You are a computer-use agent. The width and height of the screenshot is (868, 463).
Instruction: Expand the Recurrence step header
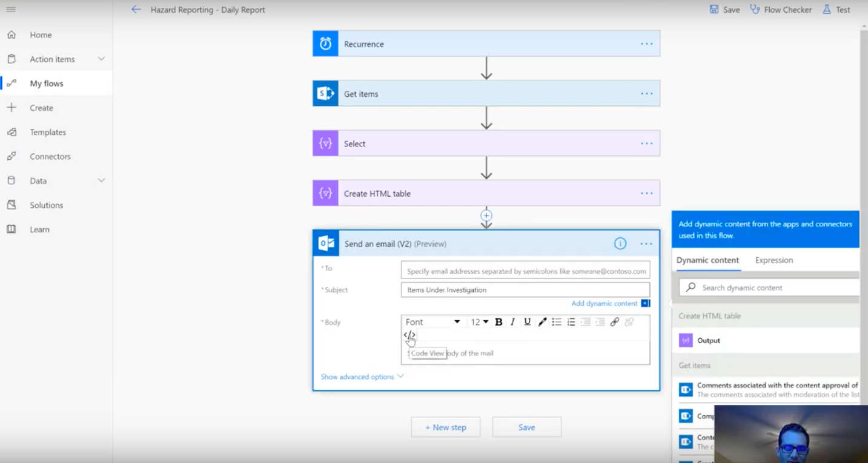(486, 44)
